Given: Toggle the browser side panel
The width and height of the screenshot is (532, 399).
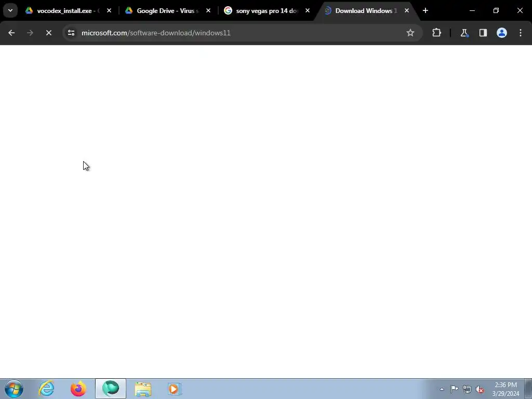Looking at the screenshot, I should point(483,33).
